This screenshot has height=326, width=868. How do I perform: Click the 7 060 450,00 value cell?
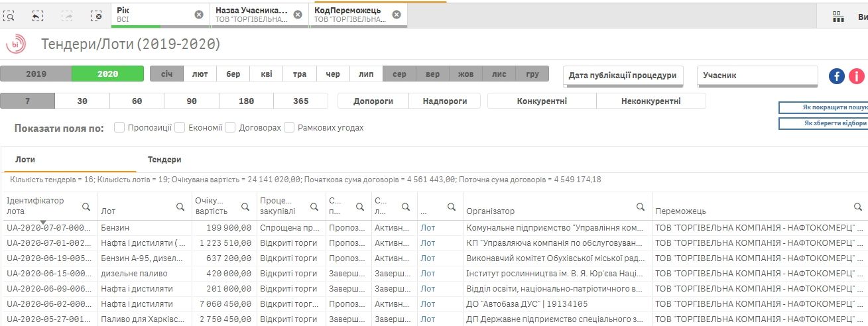tap(223, 304)
